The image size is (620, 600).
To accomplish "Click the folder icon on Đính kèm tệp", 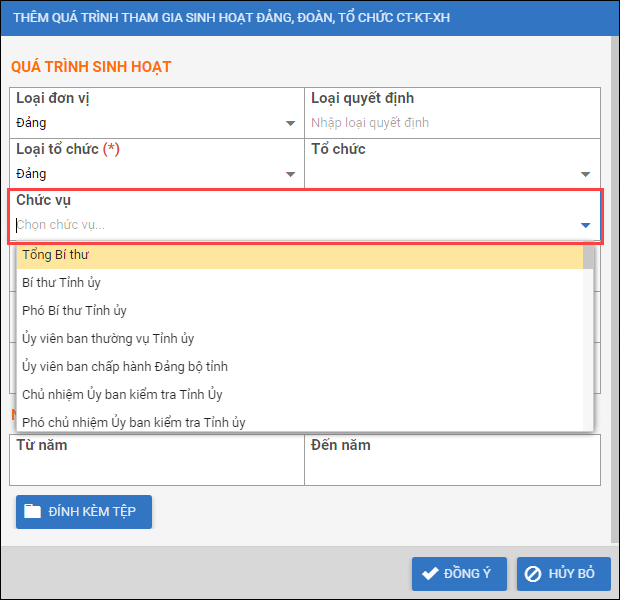I will tap(33, 511).
